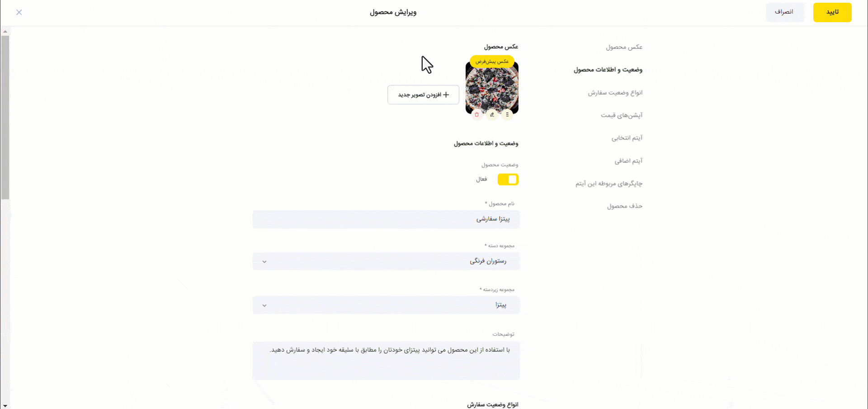This screenshot has height=409, width=868.
Task: Edit the pizza image with pencil icon
Action: tap(492, 115)
